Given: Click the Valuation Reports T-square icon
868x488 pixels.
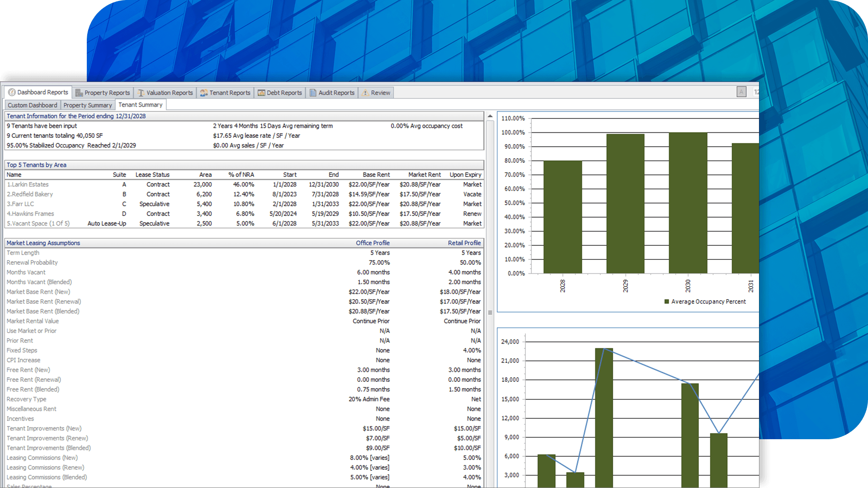Looking at the screenshot, I should [x=140, y=92].
